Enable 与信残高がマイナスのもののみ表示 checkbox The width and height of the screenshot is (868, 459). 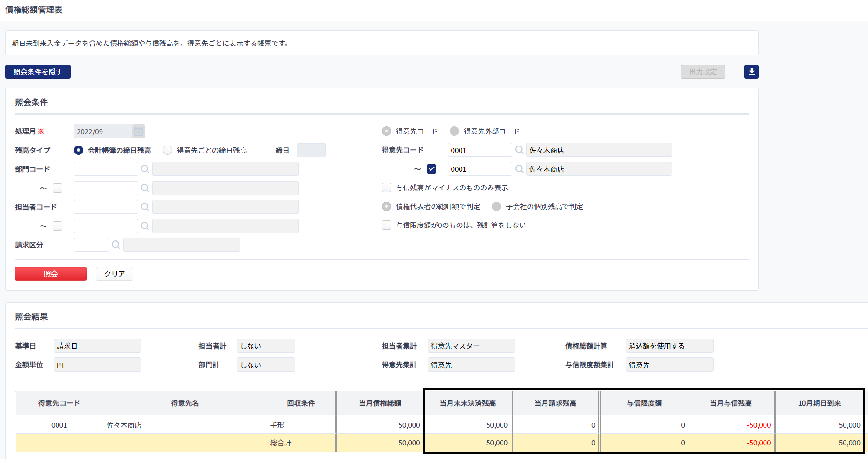pos(387,188)
